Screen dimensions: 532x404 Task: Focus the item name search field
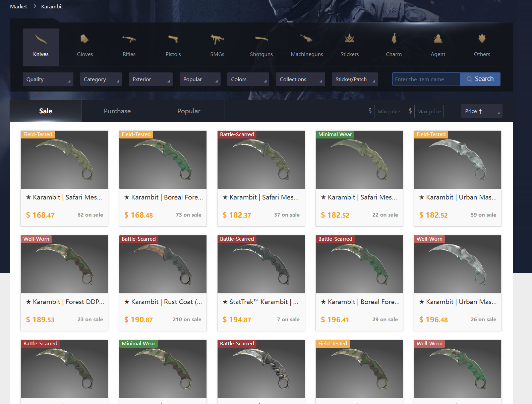426,79
